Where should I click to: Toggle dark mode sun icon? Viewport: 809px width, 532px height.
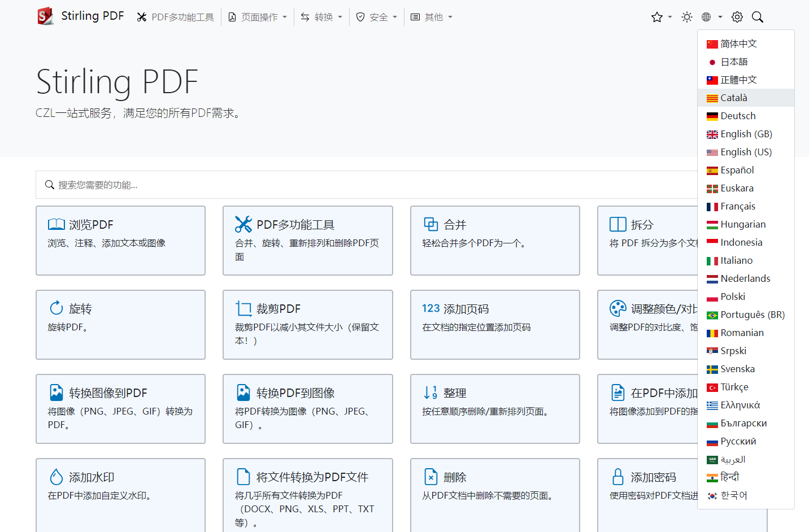tap(687, 17)
